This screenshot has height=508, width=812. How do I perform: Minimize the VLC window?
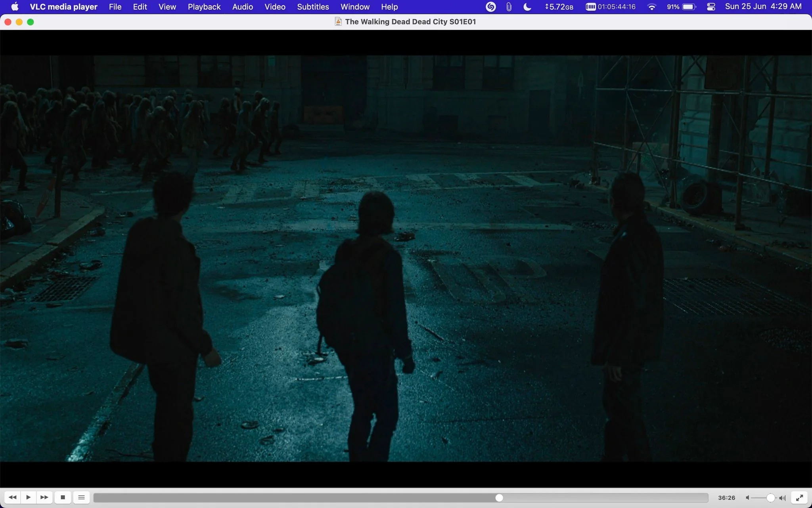pyautogui.click(x=19, y=22)
